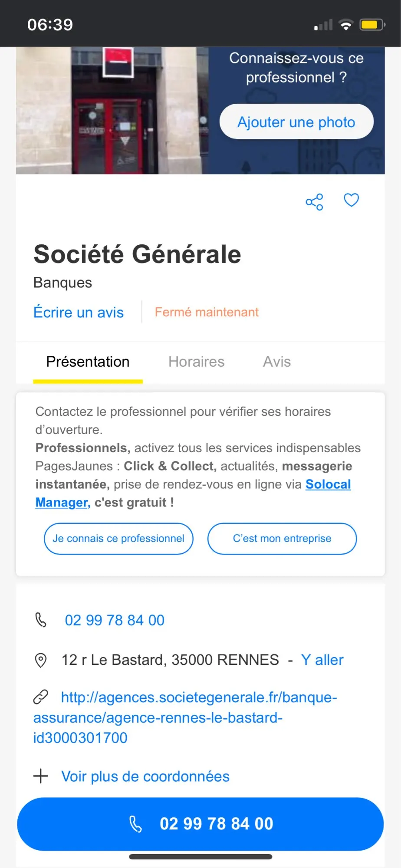Tap Y aller directions link
The image size is (401, 868).
322,660
